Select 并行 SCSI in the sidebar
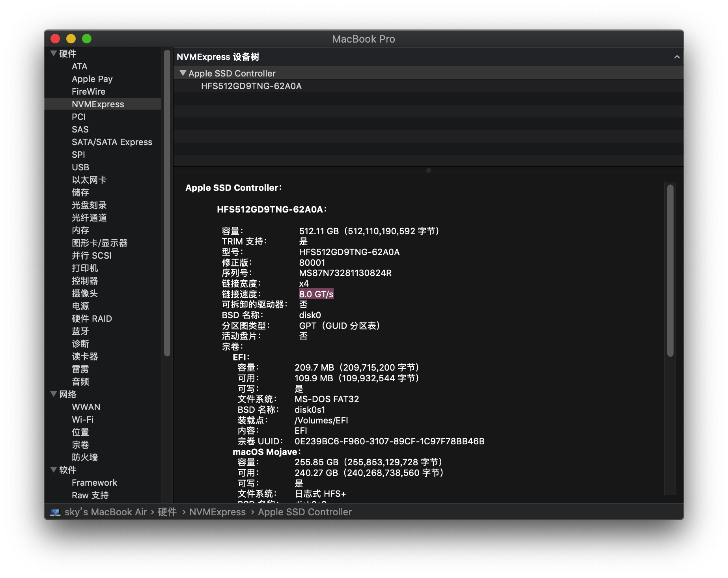 (91, 255)
